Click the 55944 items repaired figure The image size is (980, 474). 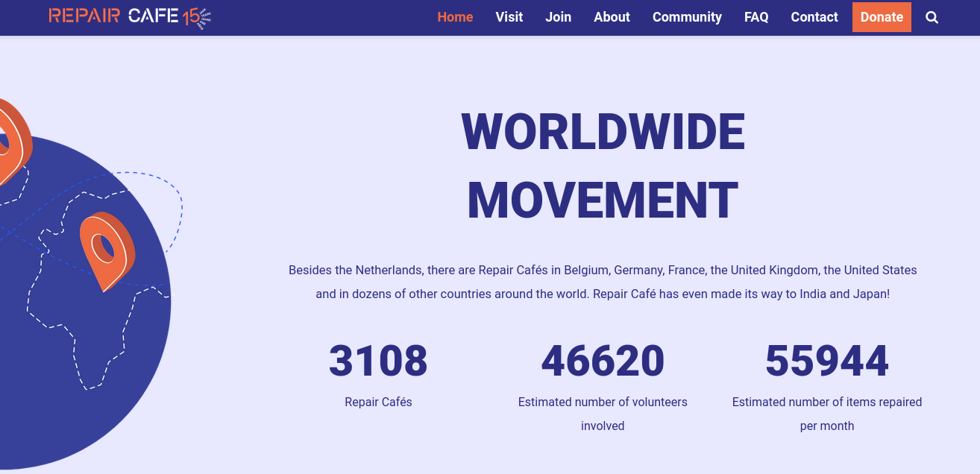(x=827, y=361)
